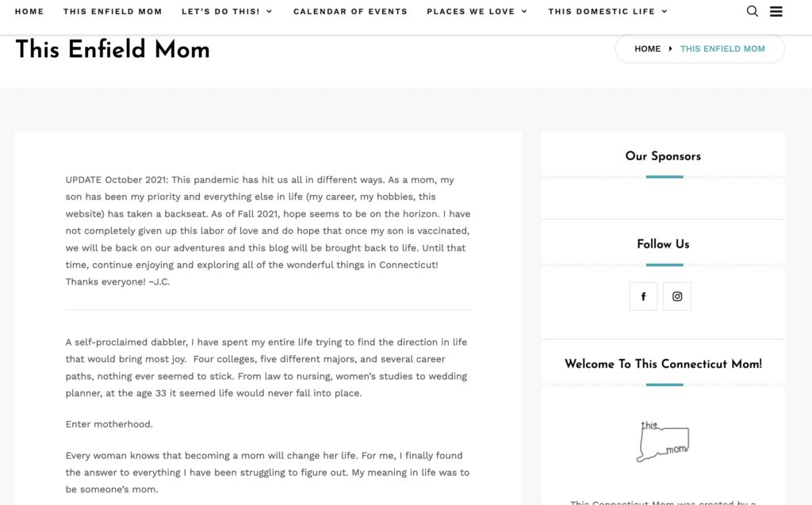The height and width of the screenshot is (505, 812).
Task: Click the Our Sponsors widget heading
Action: (x=663, y=156)
